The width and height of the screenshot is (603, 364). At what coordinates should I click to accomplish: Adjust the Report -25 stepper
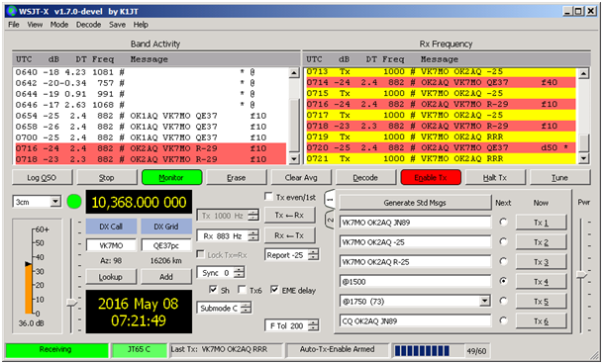coord(314,255)
